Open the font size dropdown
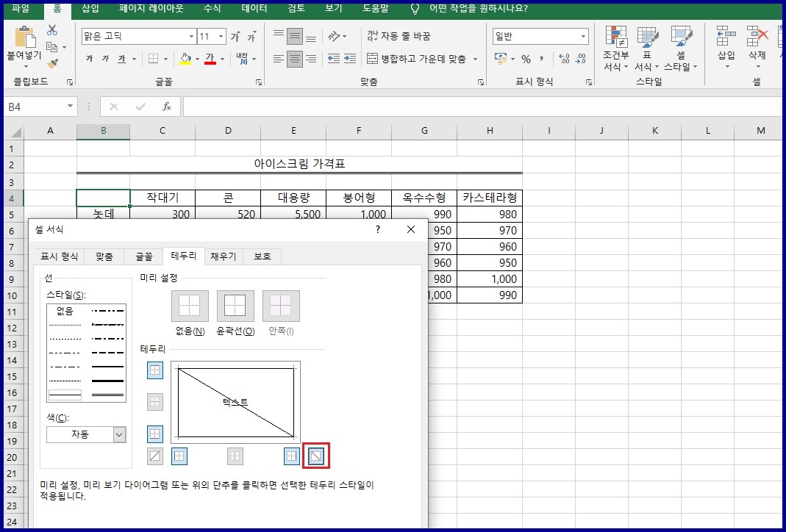Image resolution: width=786 pixels, height=532 pixels. tap(220, 35)
